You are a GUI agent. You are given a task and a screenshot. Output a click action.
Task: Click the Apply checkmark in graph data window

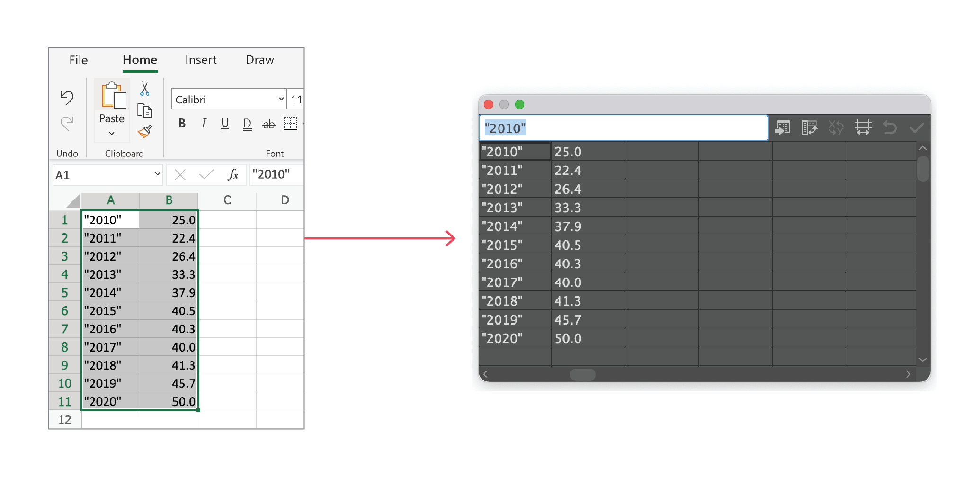click(917, 127)
